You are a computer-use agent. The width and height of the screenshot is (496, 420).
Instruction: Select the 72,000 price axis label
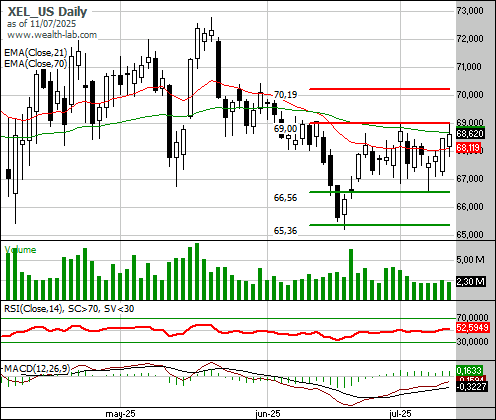pos(470,39)
